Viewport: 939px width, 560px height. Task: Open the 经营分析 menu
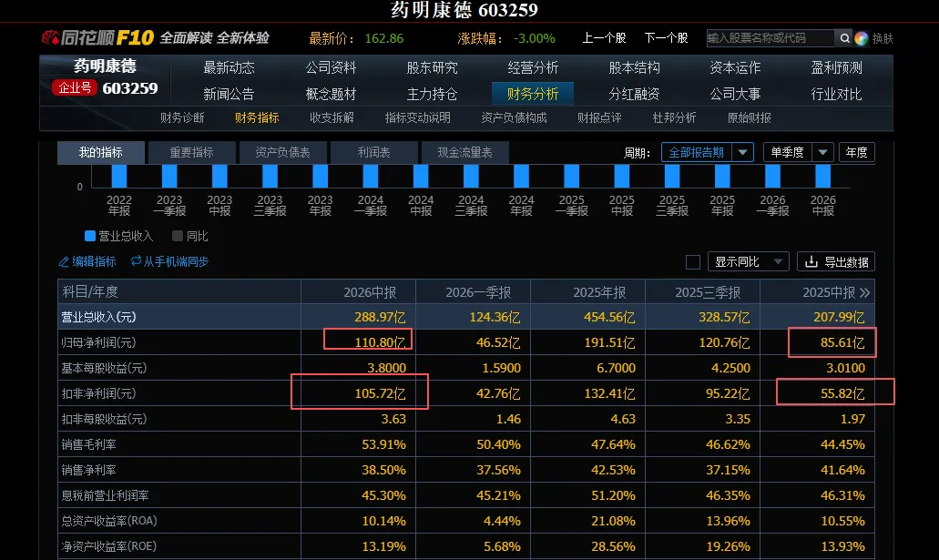pyautogui.click(x=533, y=67)
